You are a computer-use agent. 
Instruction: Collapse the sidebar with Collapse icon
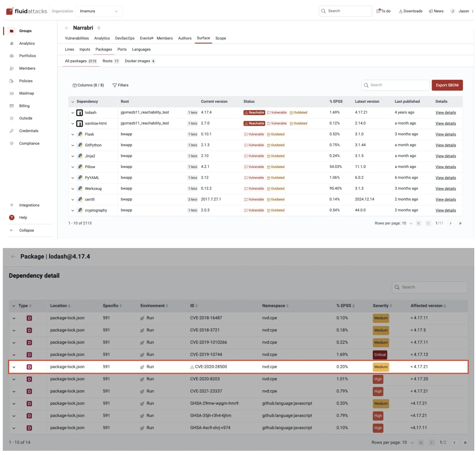tap(12, 231)
